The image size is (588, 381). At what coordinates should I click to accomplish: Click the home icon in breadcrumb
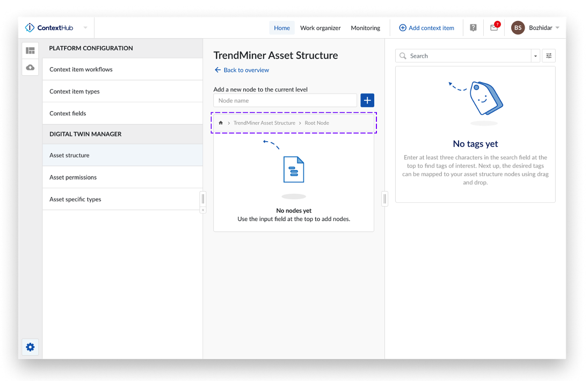tap(221, 123)
